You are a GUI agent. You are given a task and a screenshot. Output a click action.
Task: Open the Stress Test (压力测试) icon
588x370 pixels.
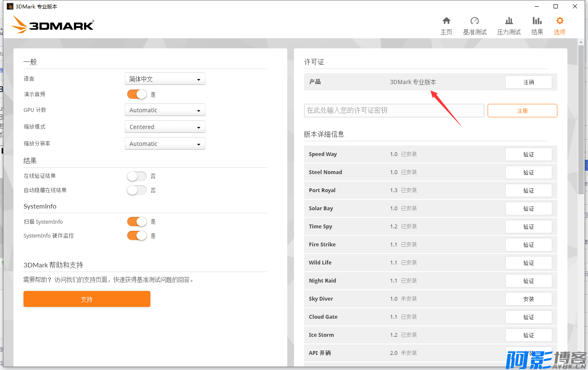click(x=509, y=21)
